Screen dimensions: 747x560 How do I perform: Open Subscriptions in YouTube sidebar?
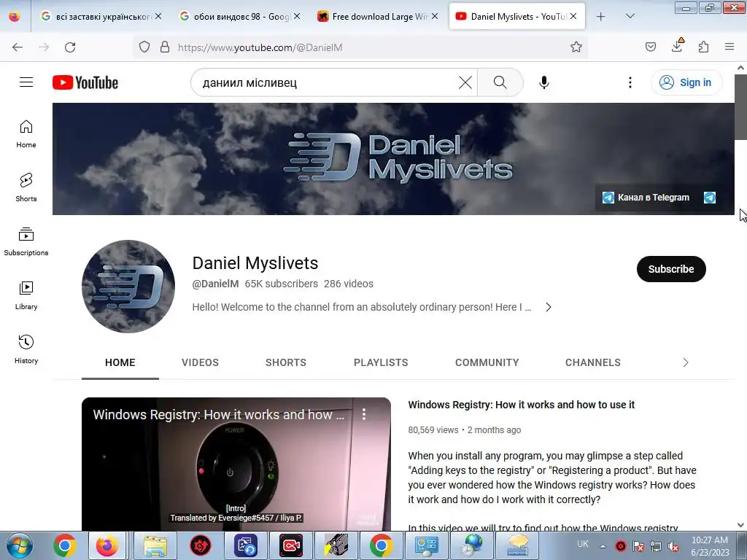[26, 242]
